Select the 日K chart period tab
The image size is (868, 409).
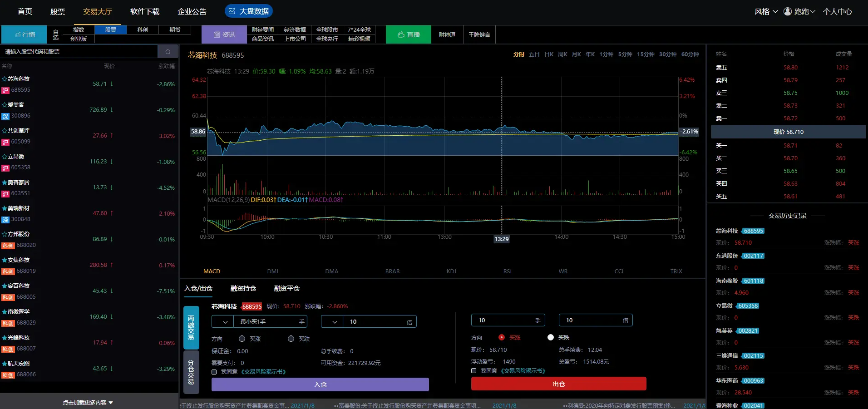point(549,54)
